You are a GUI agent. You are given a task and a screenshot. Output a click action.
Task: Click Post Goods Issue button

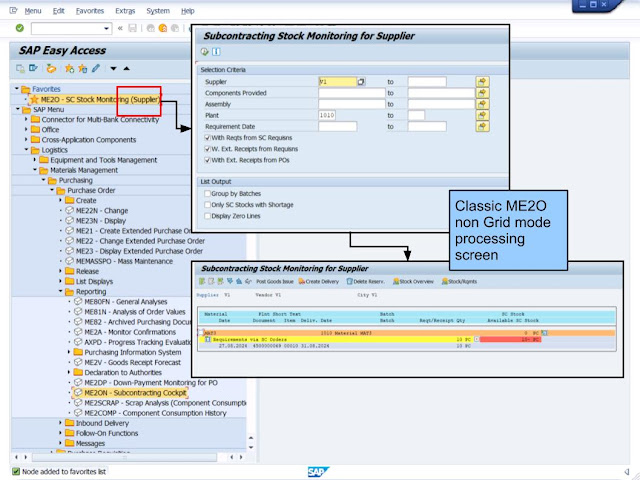(275, 281)
